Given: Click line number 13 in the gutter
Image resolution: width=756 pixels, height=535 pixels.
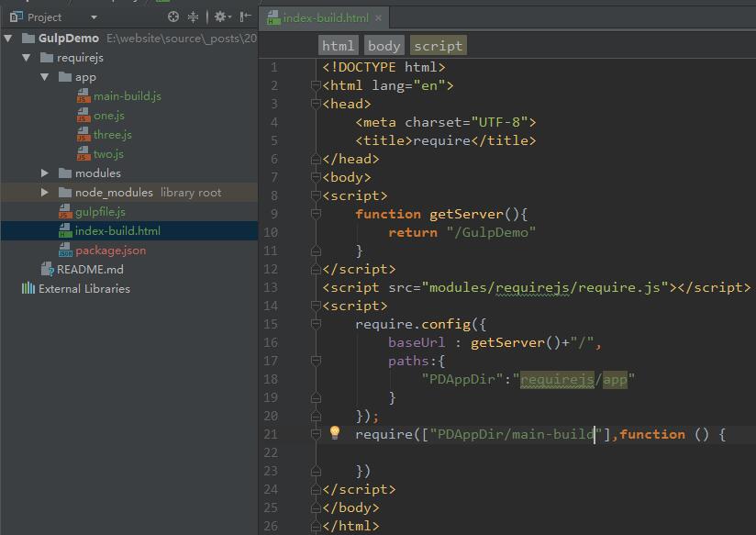Looking at the screenshot, I should tap(271, 287).
